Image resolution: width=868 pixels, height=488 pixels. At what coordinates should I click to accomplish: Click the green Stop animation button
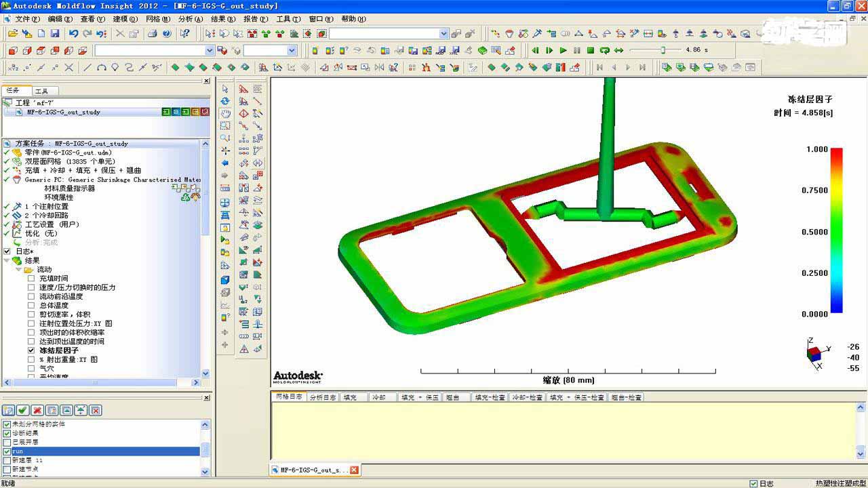591,50
